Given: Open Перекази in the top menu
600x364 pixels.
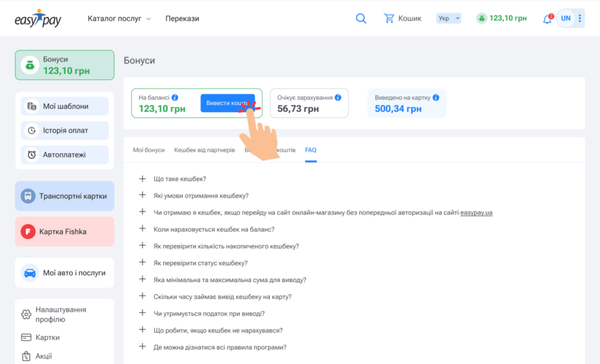Looking at the screenshot, I should tap(182, 18).
